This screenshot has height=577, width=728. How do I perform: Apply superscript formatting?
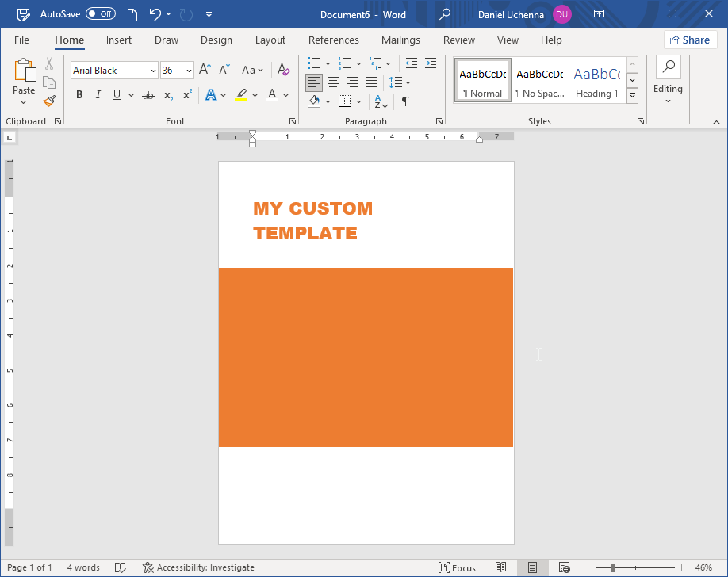(x=186, y=95)
